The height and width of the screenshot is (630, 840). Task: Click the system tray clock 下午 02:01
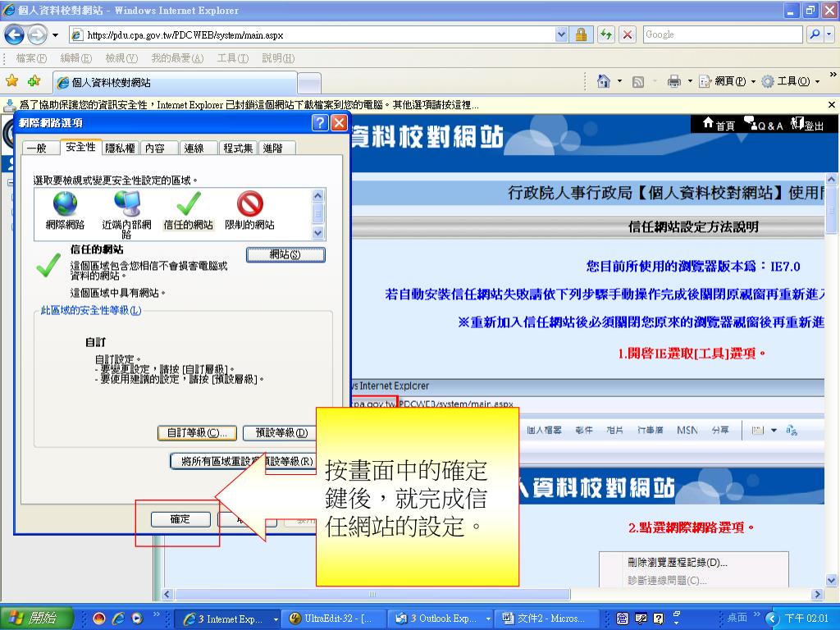[x=806, y=619]
